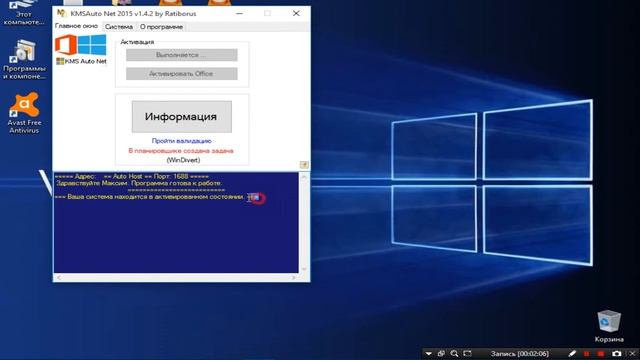This screenshot has width=640, height=360.
Task: Click the recorder window-select icon
Action: [441, 353]
